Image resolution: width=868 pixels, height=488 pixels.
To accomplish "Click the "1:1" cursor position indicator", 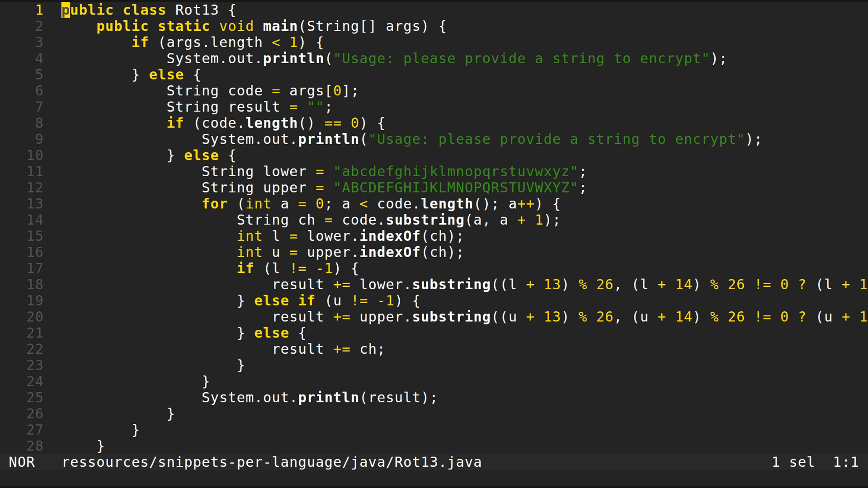I will pyautogui.click(x=846, y=462).
